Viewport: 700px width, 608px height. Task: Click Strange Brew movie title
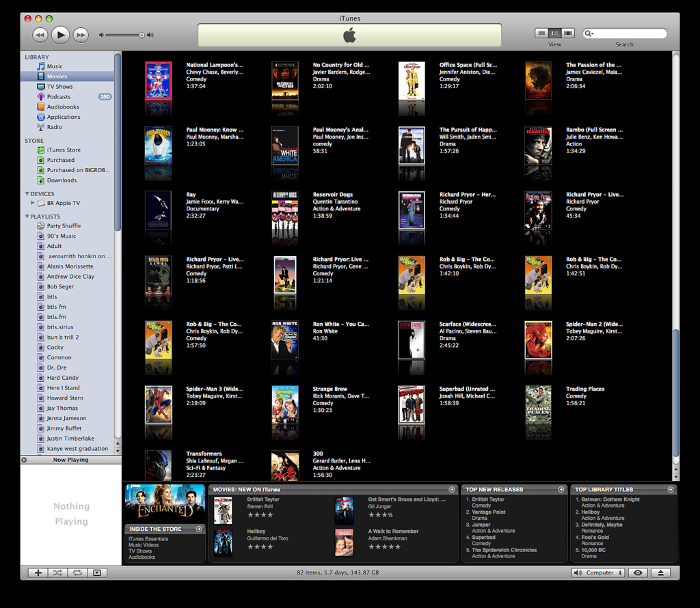coord(330,389)
